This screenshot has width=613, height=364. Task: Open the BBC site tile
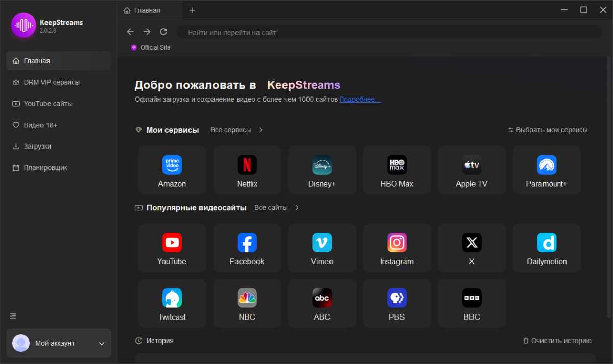[x=472, y=303]
